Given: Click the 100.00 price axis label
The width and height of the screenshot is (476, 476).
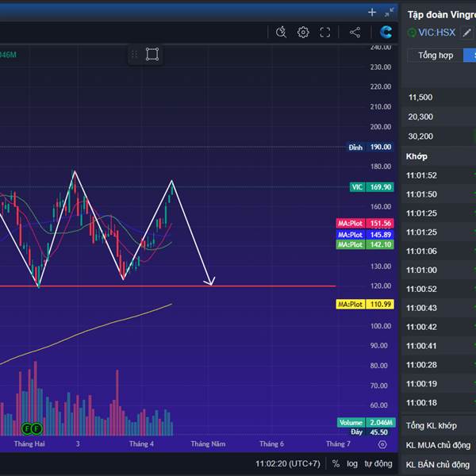Looking at the screenshot, I should (380, 326).
